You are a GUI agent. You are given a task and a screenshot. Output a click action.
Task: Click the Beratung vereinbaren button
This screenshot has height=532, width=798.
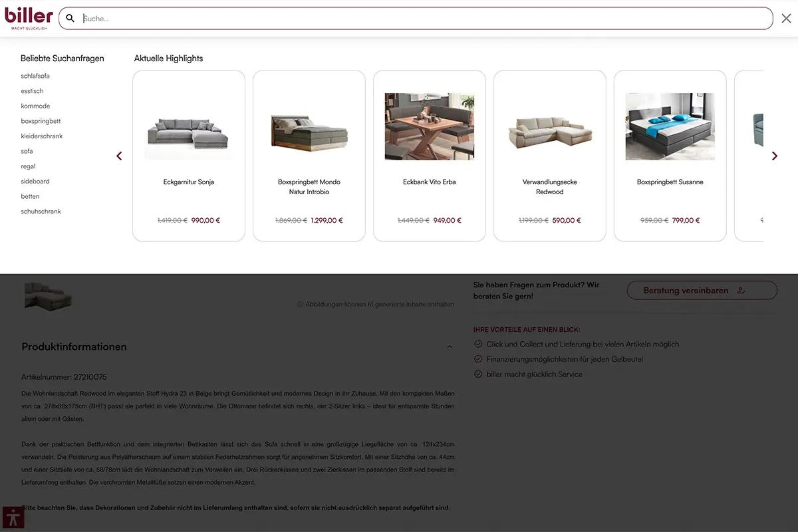(x=702, y=290)
